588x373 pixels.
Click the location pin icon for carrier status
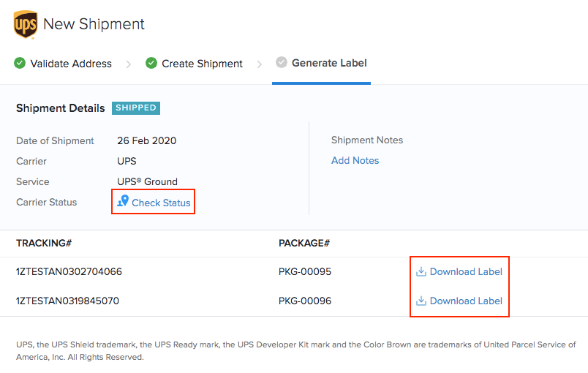click(123, 201)
